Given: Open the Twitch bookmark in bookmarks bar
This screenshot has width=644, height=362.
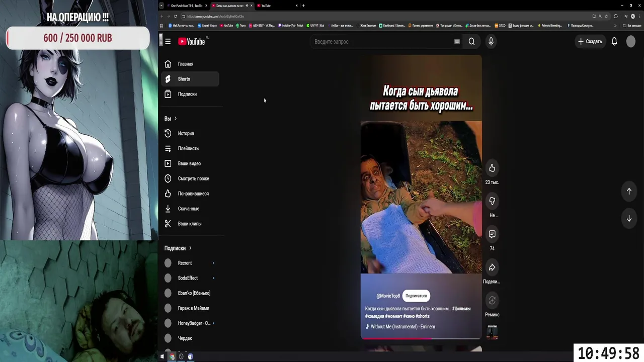Looking at the screenshot, I should pyautogui.click(x=291, y=26).
